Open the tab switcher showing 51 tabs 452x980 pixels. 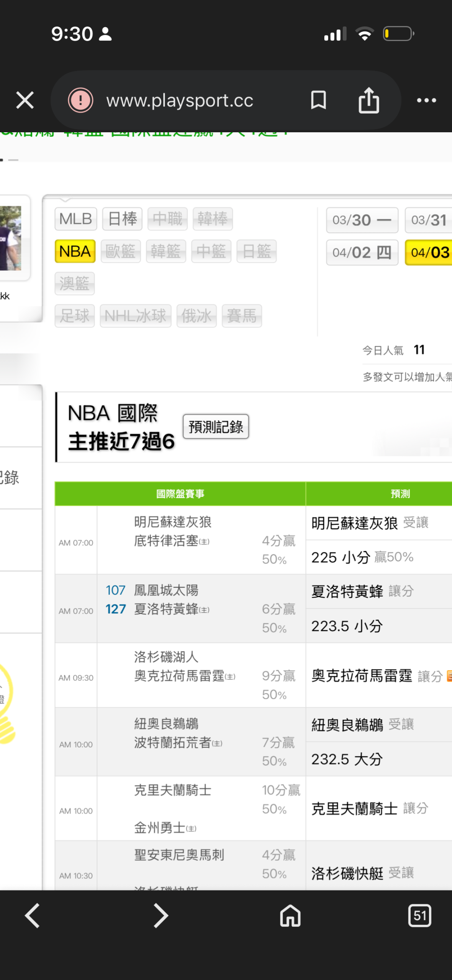[x=419, y=916]
